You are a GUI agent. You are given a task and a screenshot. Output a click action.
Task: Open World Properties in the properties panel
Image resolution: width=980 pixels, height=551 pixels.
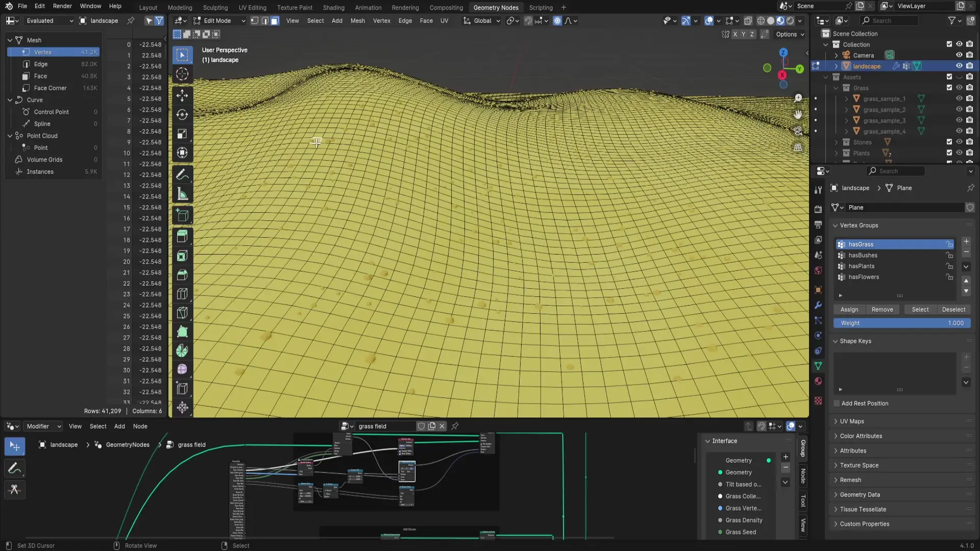(x=818, y=270)
